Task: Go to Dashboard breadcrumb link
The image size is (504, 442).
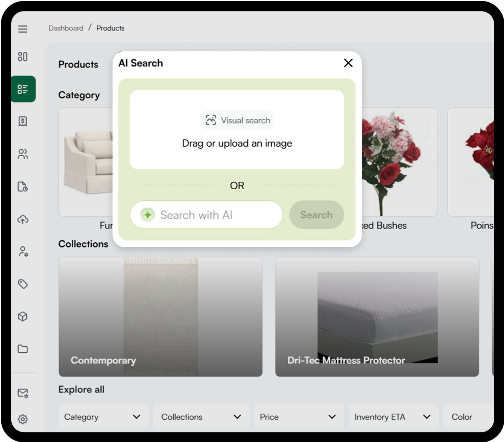Action: pyautogui.click(x=66, y=28)
